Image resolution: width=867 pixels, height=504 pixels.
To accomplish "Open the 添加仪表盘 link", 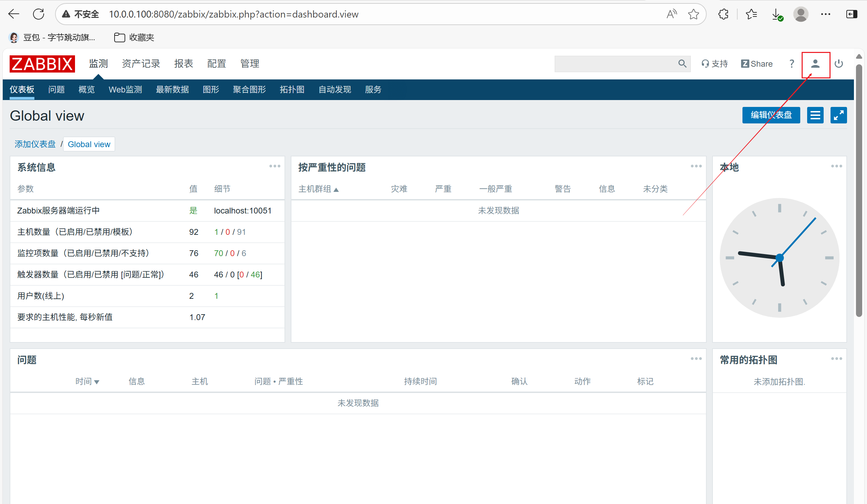I will 35,144.
